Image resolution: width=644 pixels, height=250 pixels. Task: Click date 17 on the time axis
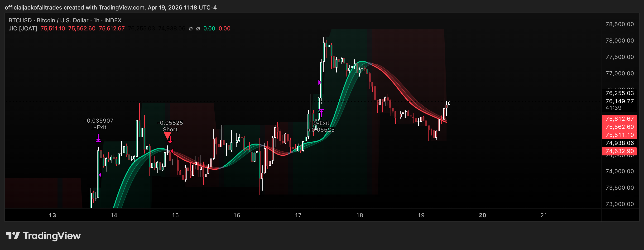pos(298,215)
